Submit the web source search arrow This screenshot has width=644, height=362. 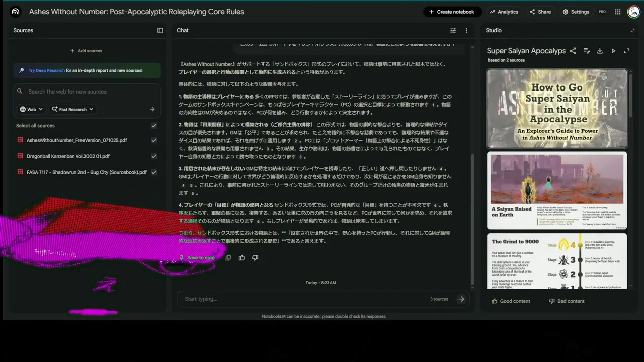tap(152, 109)
